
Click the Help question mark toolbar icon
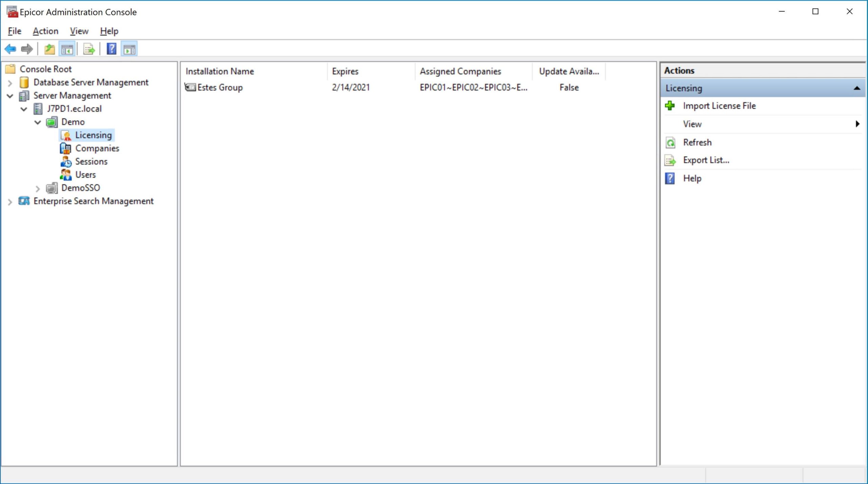click(x=112, y=49)
